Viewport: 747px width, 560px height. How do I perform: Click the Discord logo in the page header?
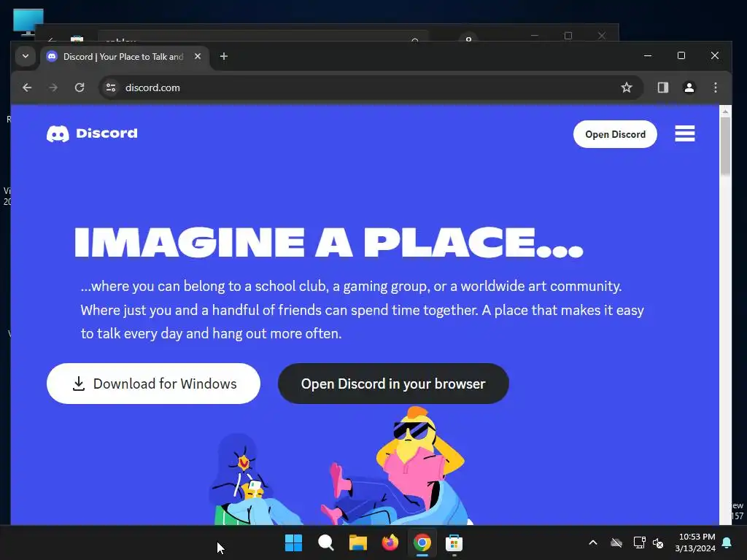(92, 133)
